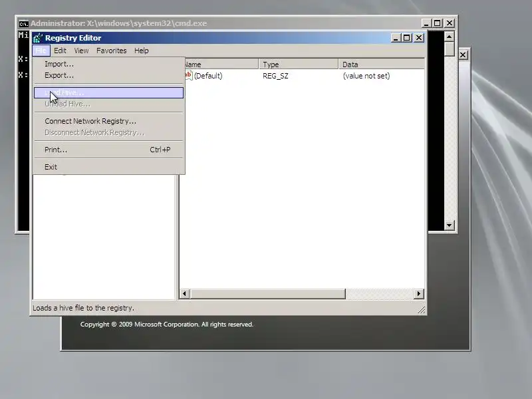Sort by the Data column header

click(382, 64)
